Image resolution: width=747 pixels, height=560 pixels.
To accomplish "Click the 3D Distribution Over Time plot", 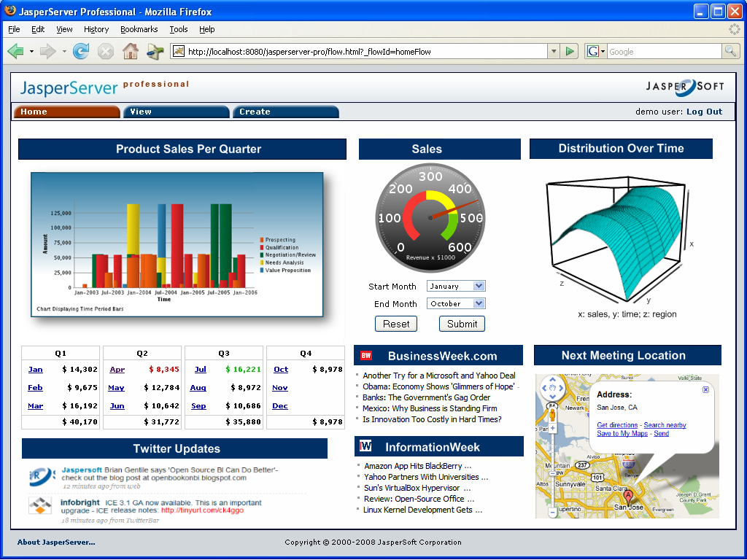I will coord(619,239).
